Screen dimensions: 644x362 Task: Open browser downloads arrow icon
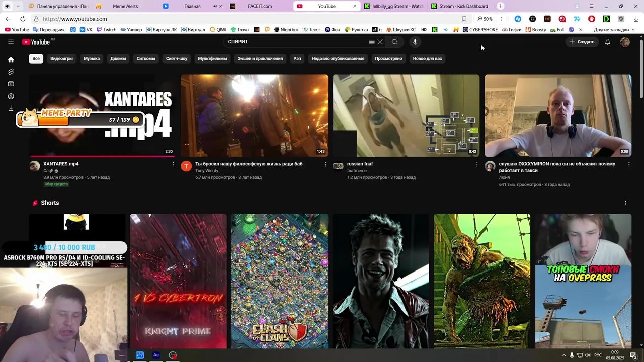636,19
